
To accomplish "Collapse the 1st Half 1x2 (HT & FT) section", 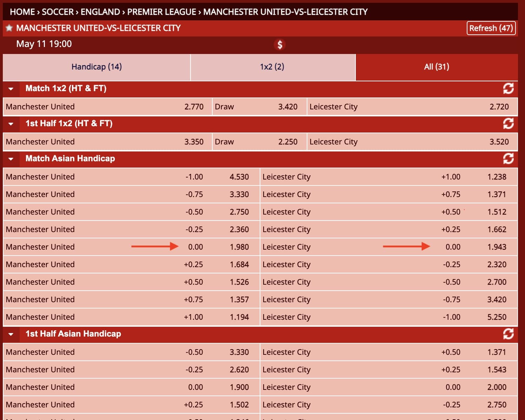I will tap(11, 124).
